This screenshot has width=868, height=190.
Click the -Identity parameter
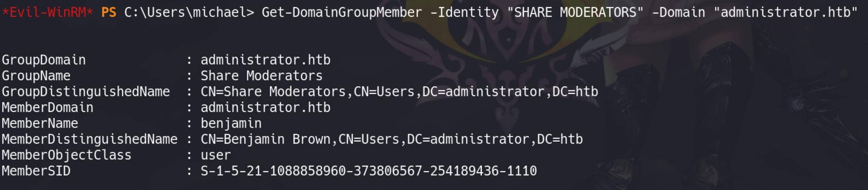[x=464, y=12]
